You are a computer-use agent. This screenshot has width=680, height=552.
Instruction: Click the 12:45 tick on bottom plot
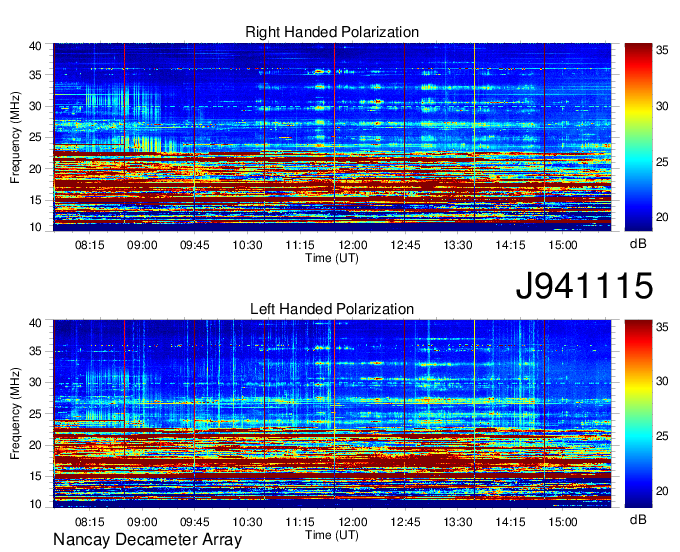tap(405, 522)
